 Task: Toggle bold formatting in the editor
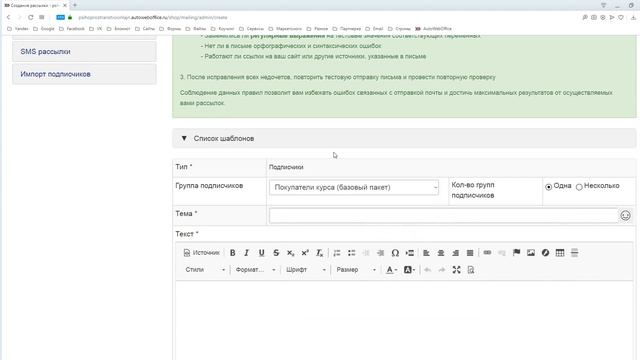click(232, 253)
